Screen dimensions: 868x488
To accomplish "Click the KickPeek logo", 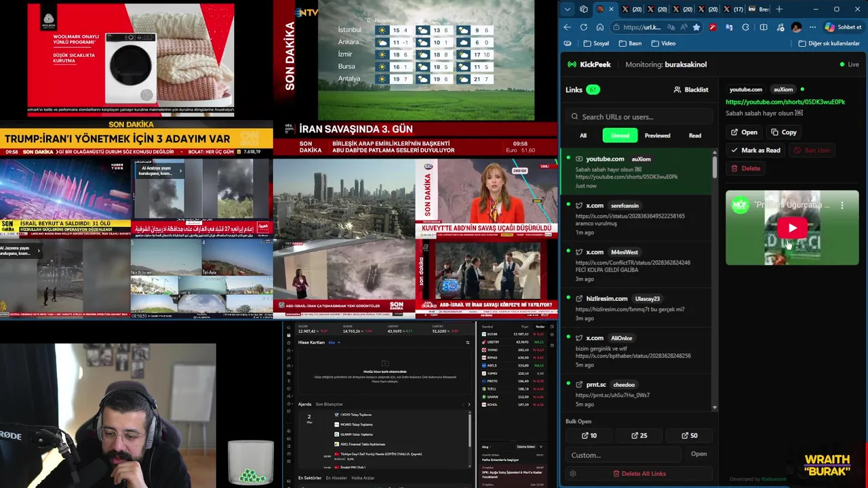I will coord(589,64).
